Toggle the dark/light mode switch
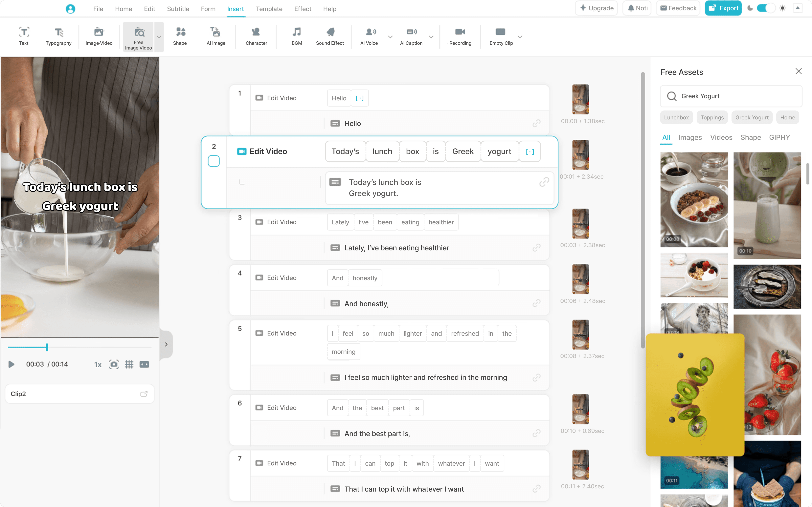 (x=766, y=8)
